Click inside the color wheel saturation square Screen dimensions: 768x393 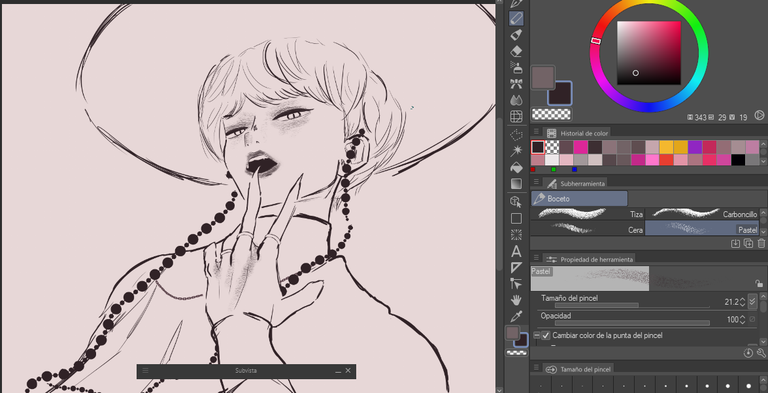click(648, 52)
